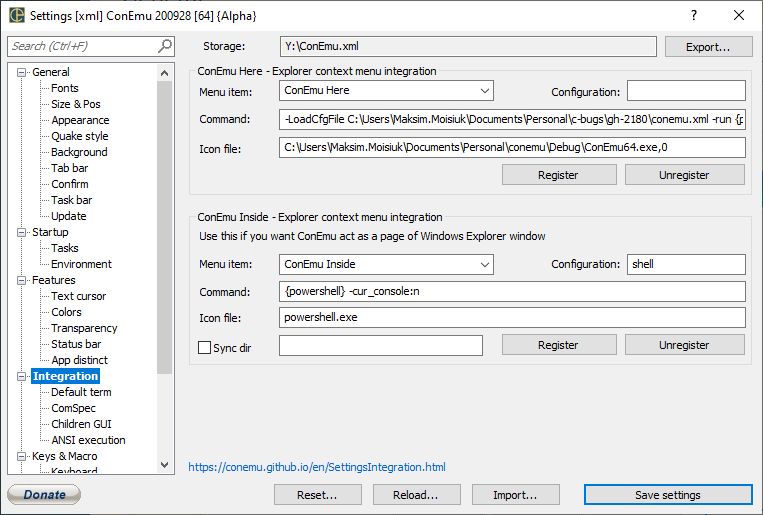Unregister the ConEmu Here menu item
Screen dimensions: 763x515
685,175
